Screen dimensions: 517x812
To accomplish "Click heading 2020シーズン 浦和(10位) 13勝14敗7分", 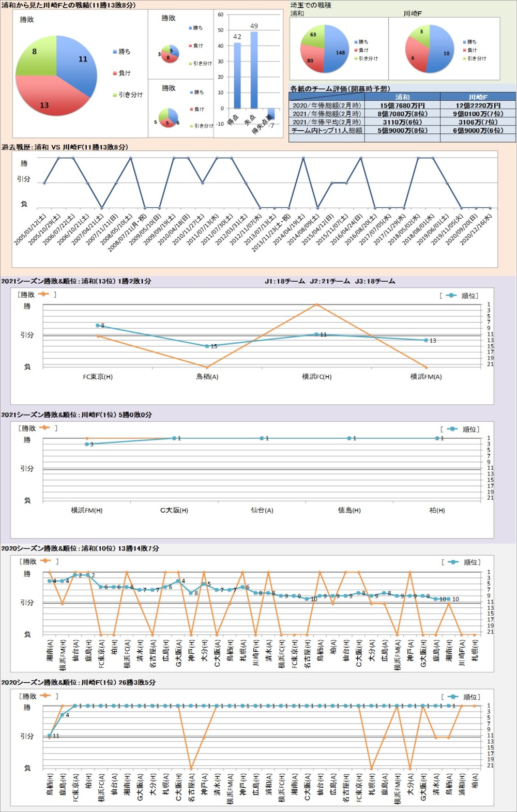I will (x=80, y=548).
